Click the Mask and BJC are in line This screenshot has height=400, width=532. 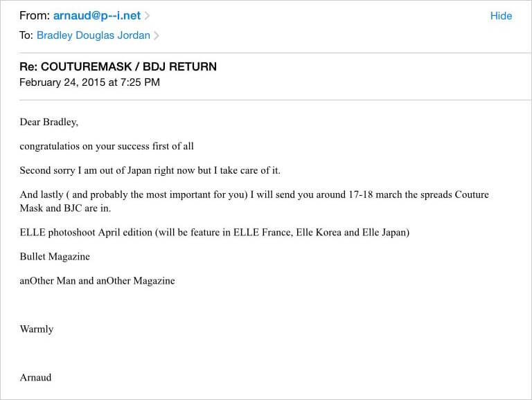coord(65,208)
